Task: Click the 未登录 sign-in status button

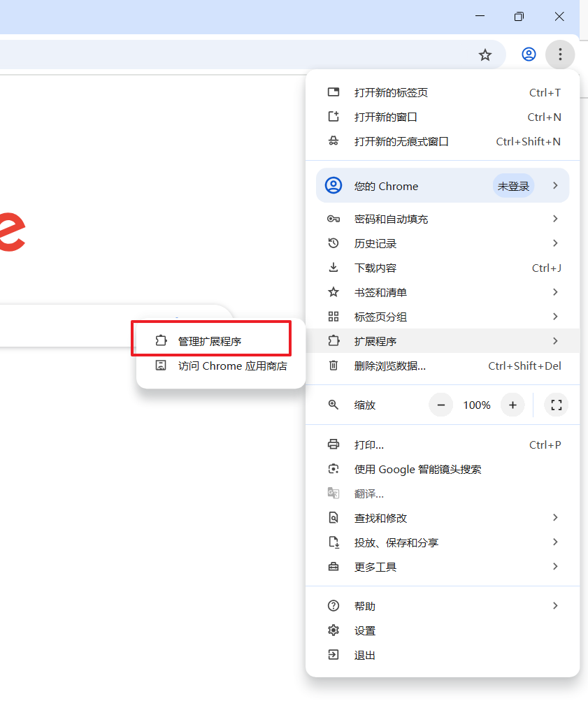Action: tap(513, 186)
